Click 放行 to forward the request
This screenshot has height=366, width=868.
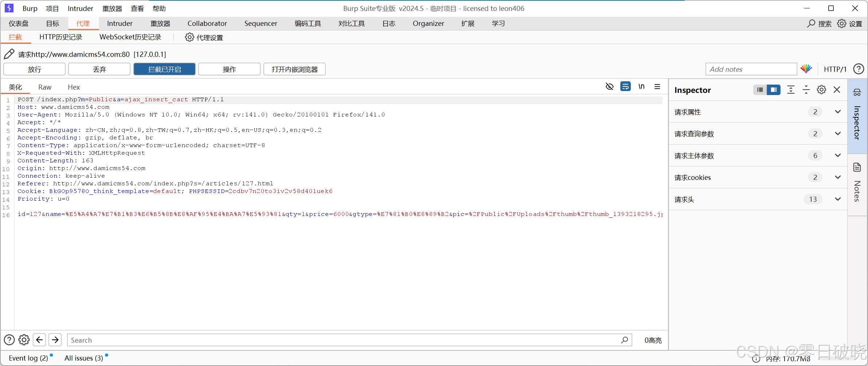pos(35,69)
